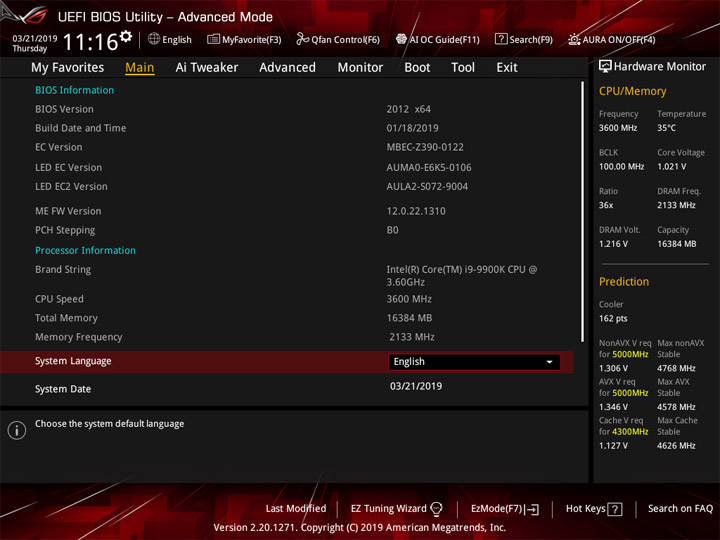
Task: Click the Hot Keys question mark icon
Action: coord(615,509)
